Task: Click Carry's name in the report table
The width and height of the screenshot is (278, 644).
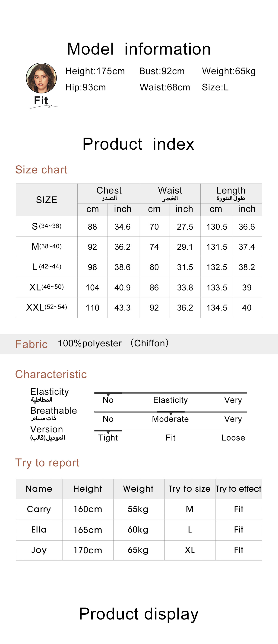Action: [39, 509]
